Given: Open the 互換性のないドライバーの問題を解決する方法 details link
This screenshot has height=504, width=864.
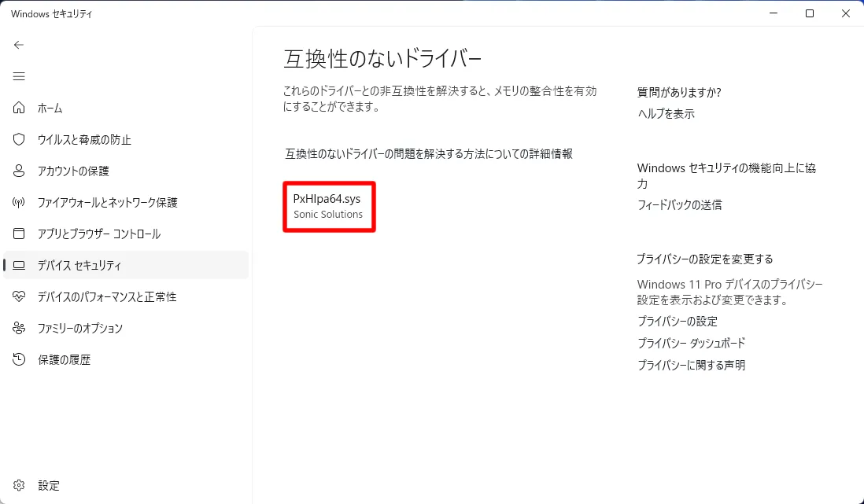Looking at the screenshot, I should [x=428, y=154].
